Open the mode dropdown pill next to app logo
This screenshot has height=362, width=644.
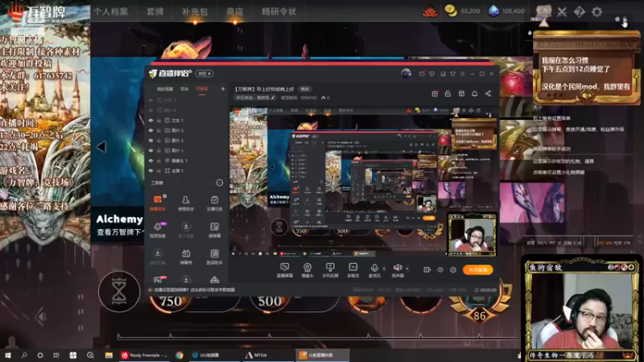coord(204,73)
